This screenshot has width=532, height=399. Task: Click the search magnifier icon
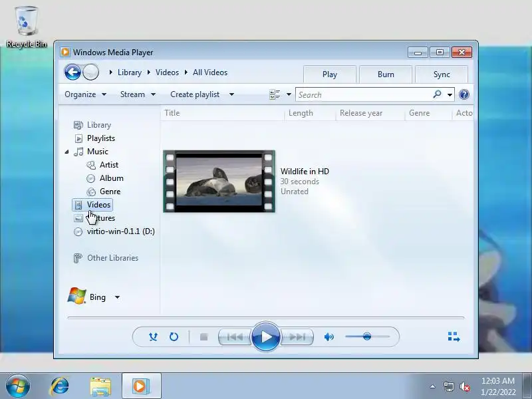pyautogui.click(x=438, y=94)
